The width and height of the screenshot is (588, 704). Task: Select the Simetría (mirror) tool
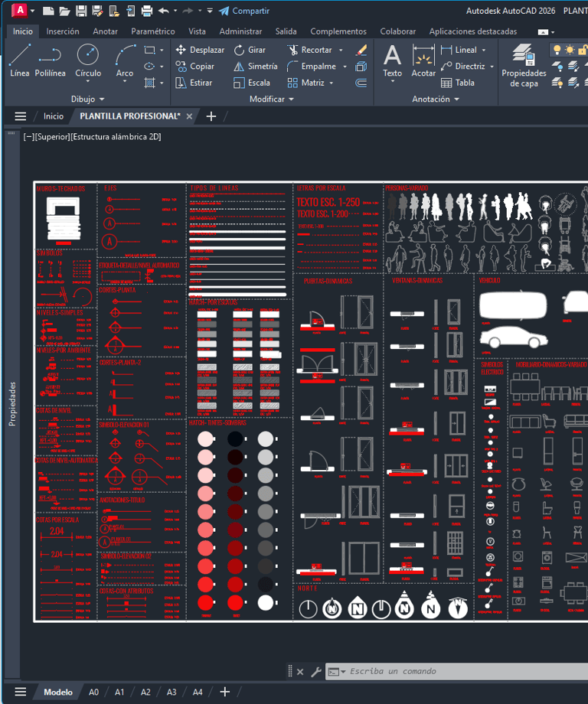(256, 67)
